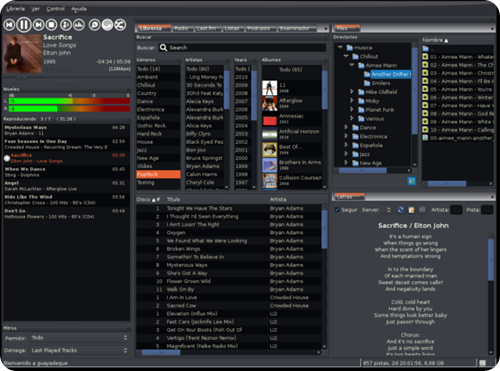Select the Best Of... album cover
This screenshot has width=500, height=371.
point(270,150)
